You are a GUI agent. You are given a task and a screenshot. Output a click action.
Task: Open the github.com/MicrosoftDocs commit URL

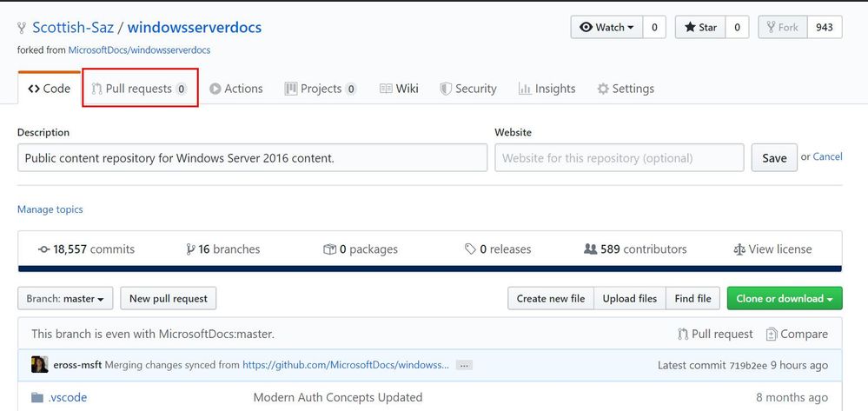(x=346, y=365)
